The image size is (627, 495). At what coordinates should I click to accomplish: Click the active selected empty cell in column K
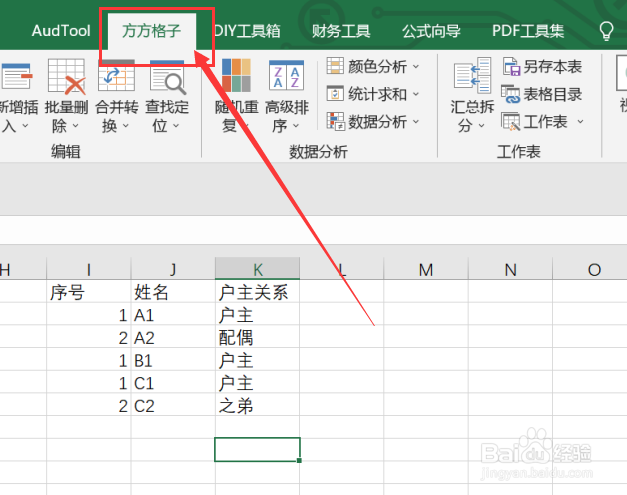258,449
